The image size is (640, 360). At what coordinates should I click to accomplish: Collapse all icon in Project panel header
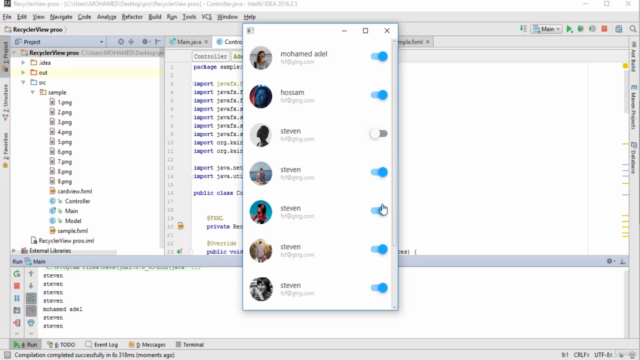(x=131, y=42)
